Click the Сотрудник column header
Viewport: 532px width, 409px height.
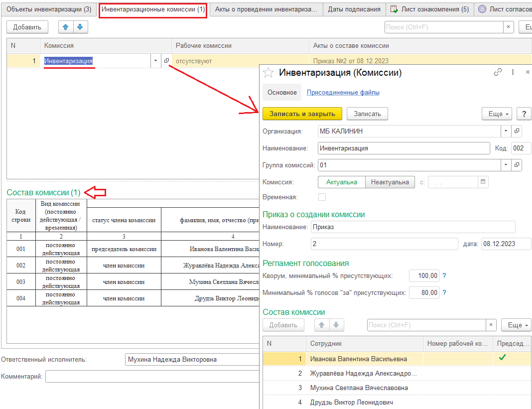(x=365, y=344)
